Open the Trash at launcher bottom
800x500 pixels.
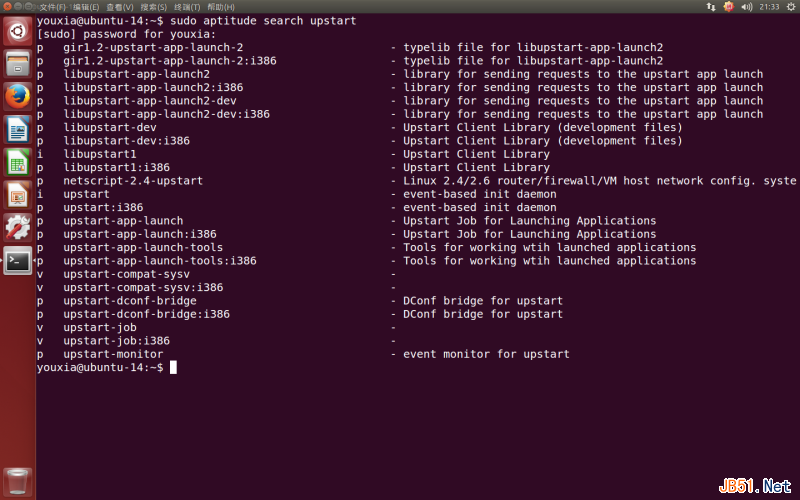[17, 480]
